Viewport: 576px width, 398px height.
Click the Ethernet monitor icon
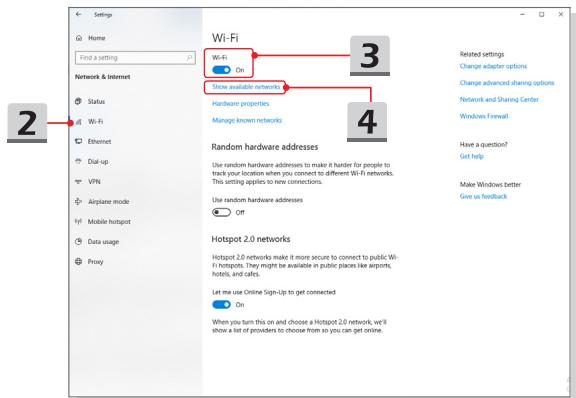coord(78,141)
